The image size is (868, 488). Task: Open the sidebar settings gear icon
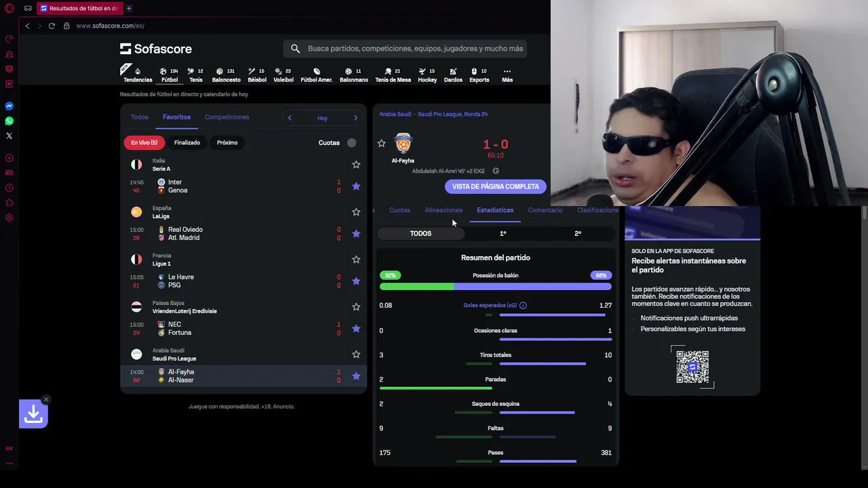[9, 218]
